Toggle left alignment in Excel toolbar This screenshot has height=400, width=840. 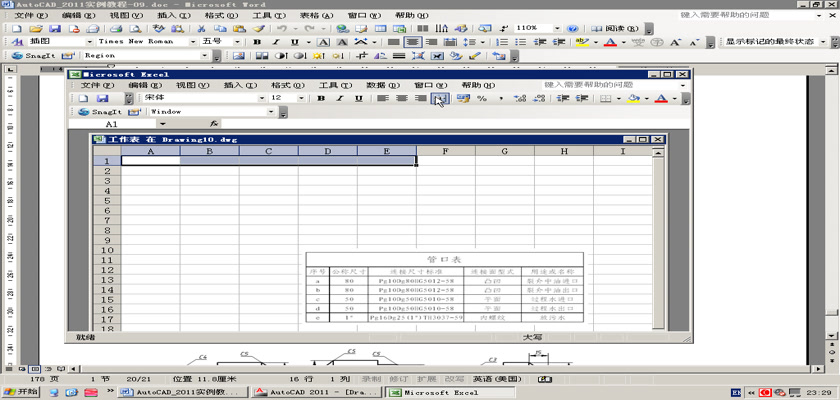click(382, 99)
